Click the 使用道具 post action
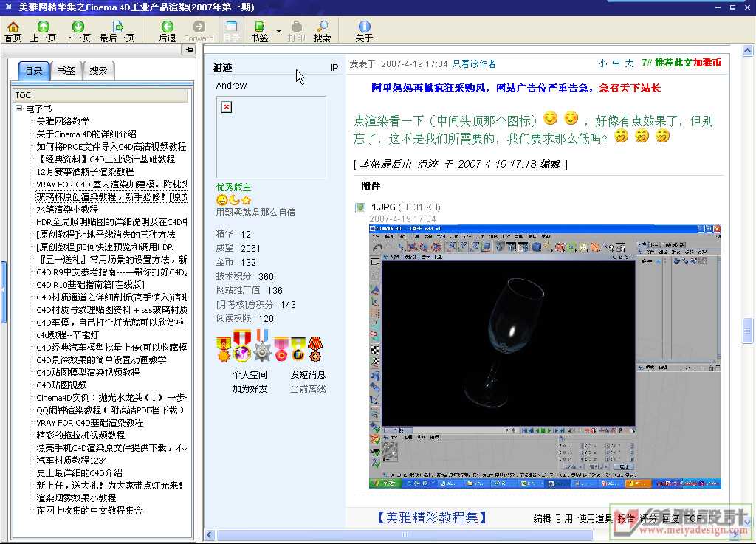The height and width of the screenshot is (544, 756). (596, 518)
